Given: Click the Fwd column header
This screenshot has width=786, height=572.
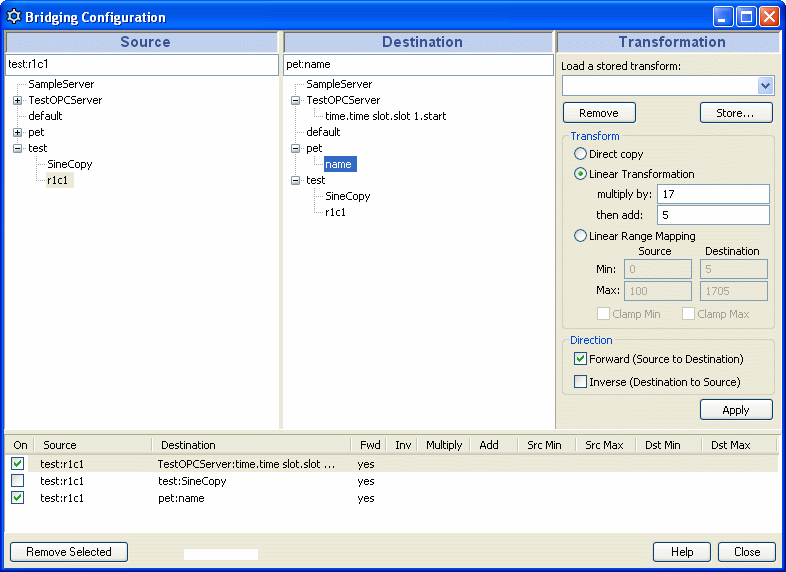Looking at the screenshot, I should click(x=369, y=445).
